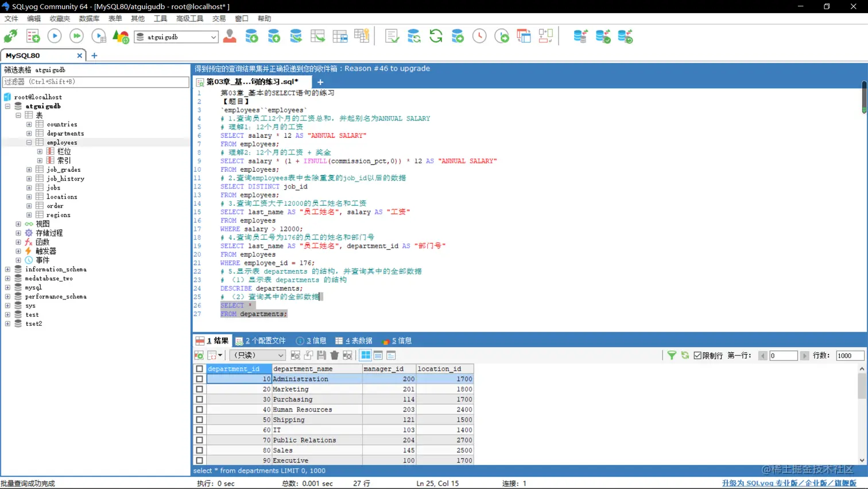This screenshot has width=868, height=489.
Task: Check the row checkbox for Purchasing
Action: (x=199, y=399)
